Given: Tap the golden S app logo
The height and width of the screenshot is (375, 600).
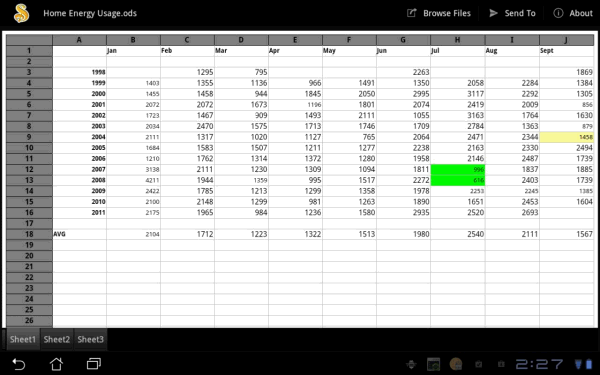Looking at the screenshot, I should click(x=21, y=13).
